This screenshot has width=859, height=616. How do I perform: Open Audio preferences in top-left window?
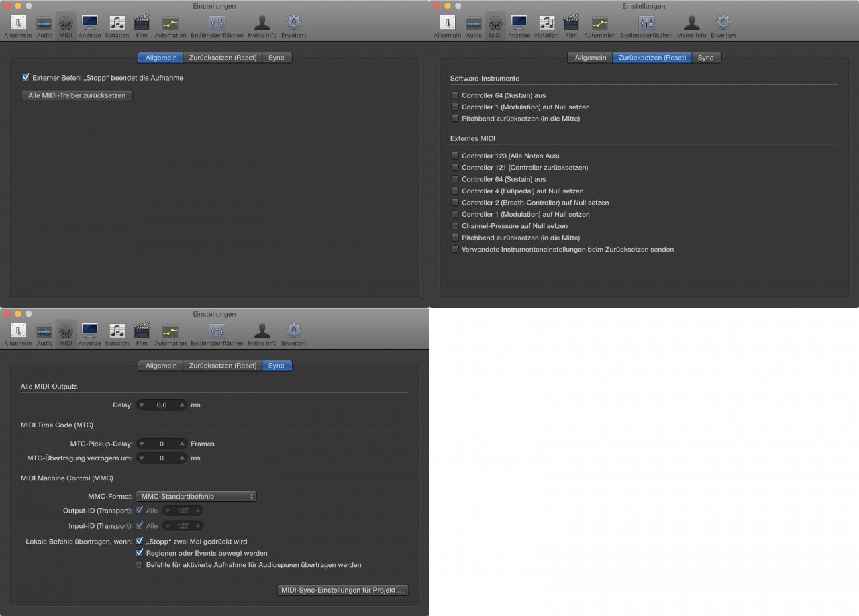point(44,25)
